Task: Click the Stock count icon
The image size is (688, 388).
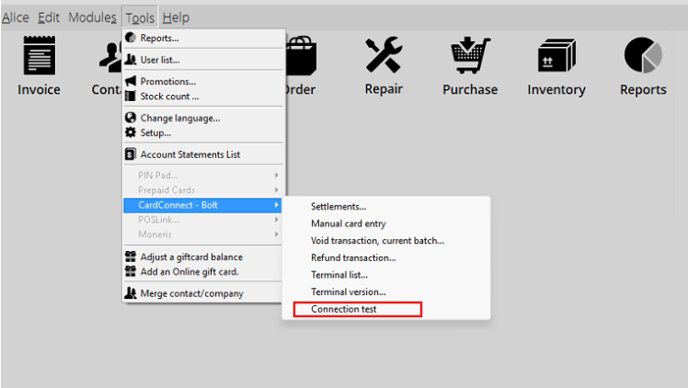Action: pos(130,96)
